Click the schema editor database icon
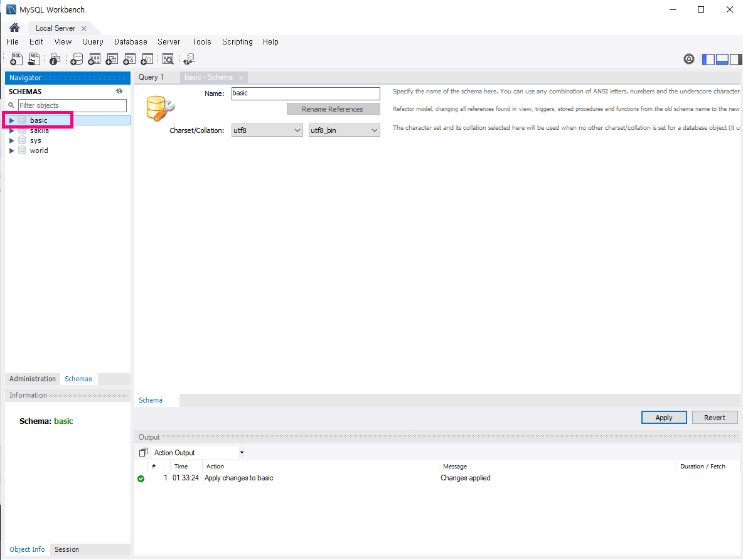Viewport: 743px width, 560px height. click(160, 108)
